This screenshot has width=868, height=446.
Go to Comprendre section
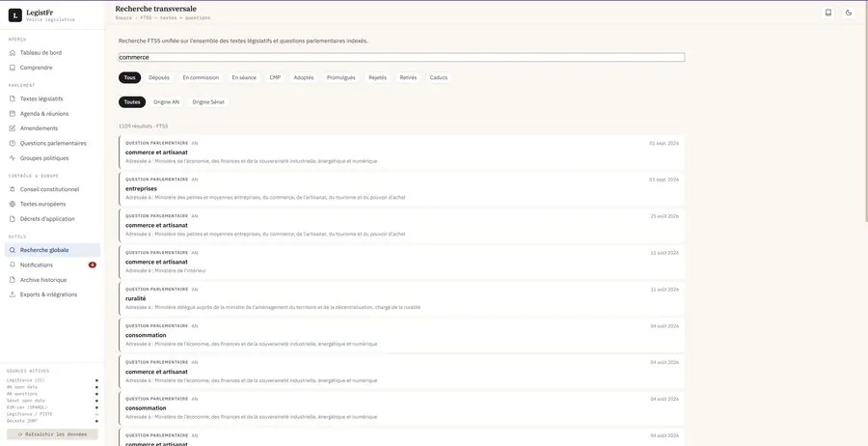click(x=53, y=68)
